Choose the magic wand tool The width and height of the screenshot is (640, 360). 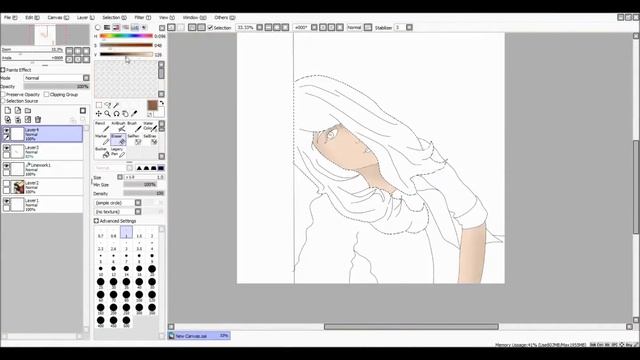pos(116,105)
